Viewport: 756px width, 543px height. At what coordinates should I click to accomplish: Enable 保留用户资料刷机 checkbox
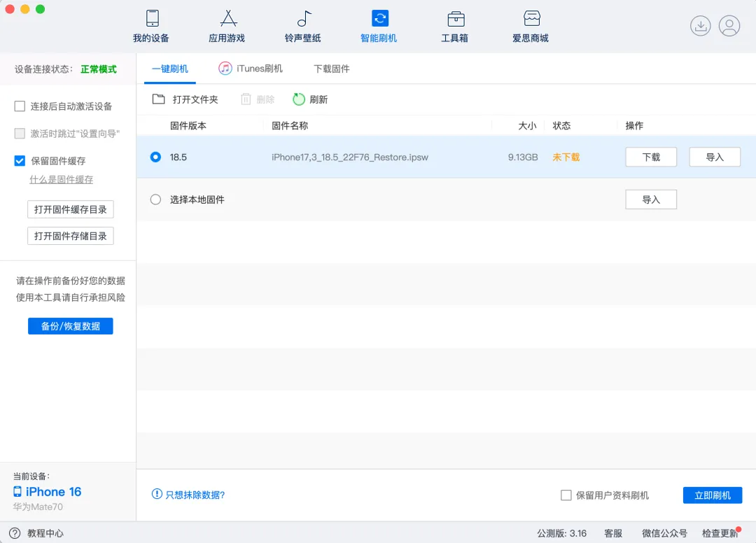[x=566, y=495]
